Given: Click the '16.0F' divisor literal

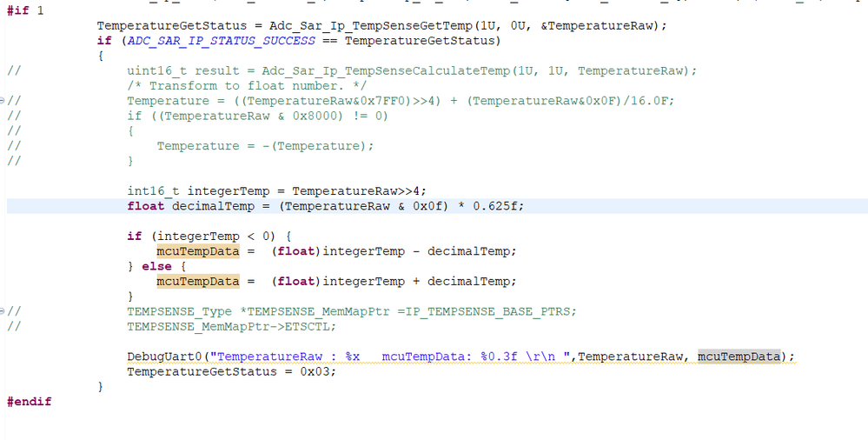Looking at the screenshot, I should point(649,100).
